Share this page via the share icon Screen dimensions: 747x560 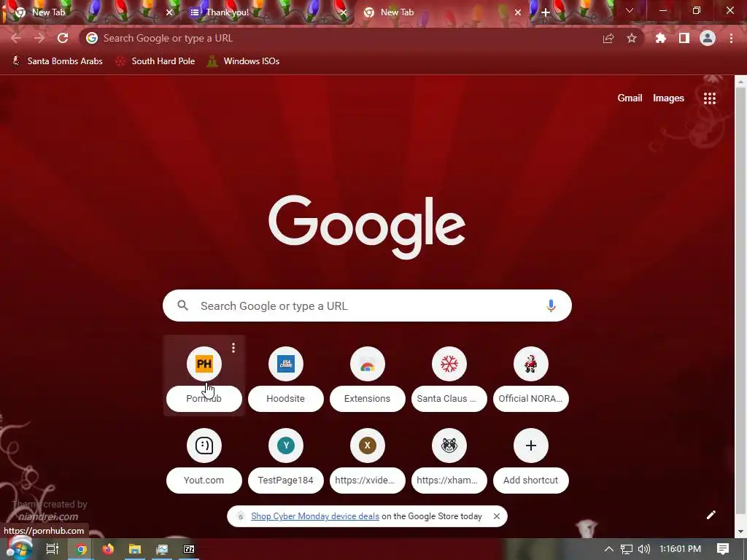[x=608, y=38]
